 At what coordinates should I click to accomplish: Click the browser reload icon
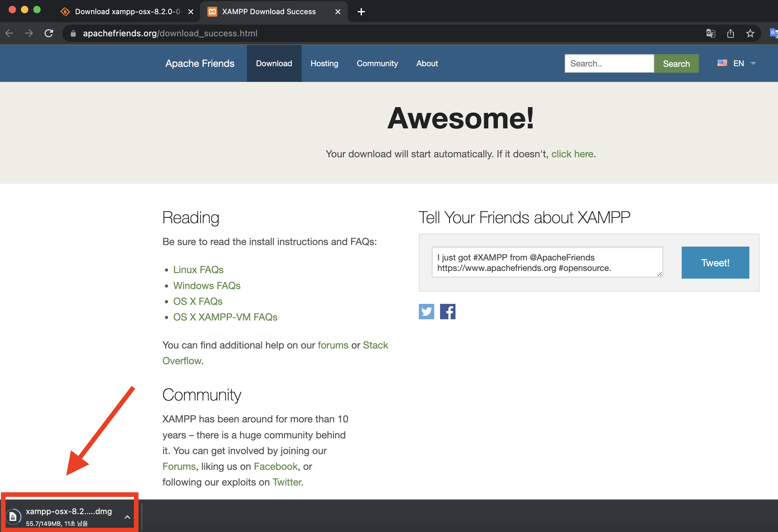(x=49, y=33)
